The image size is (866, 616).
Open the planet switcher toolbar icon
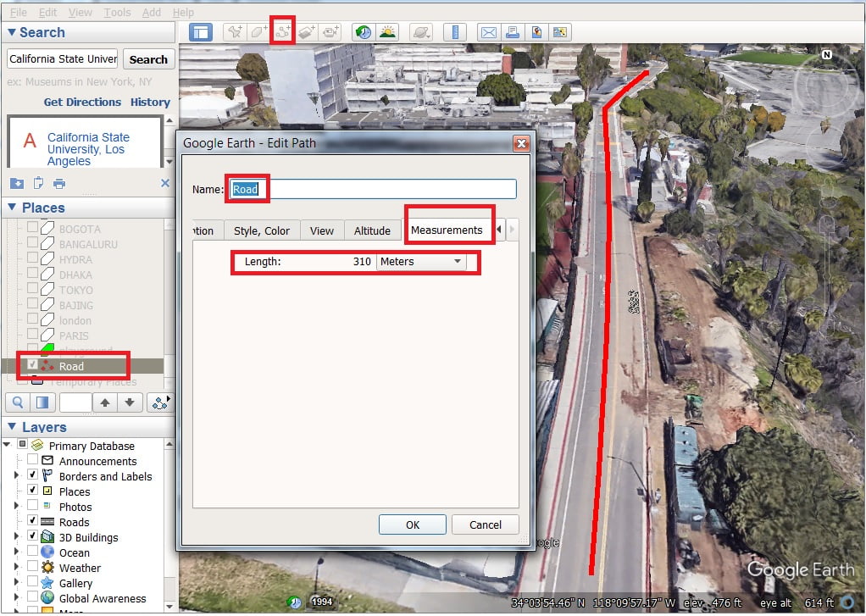click(421, 32)
